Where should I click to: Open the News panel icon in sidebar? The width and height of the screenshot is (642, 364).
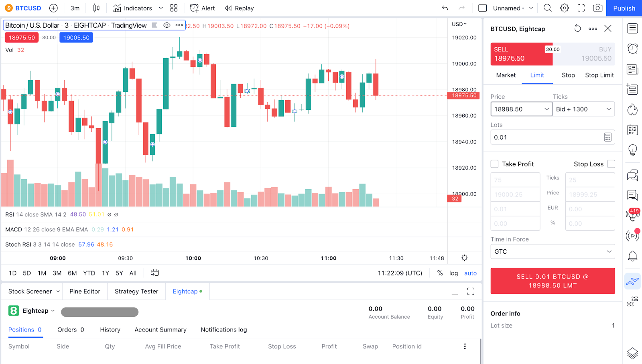(x=632, y=69)
